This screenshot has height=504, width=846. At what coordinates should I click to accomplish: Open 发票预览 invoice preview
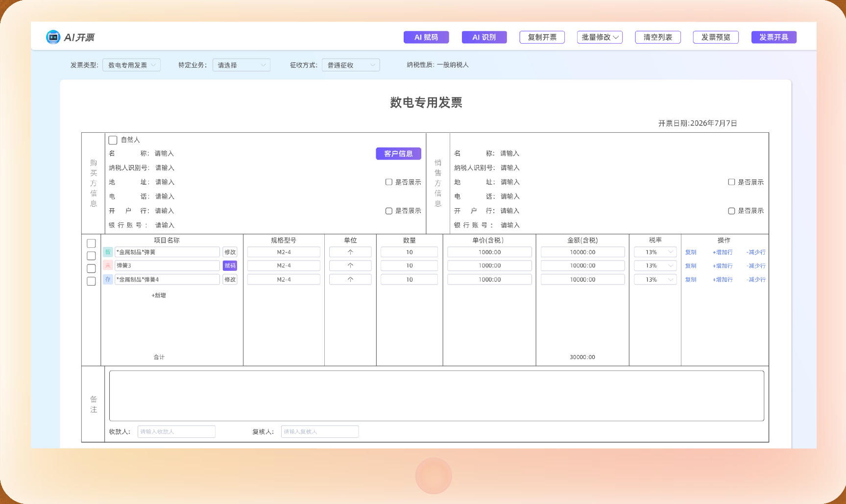(716, 37)
